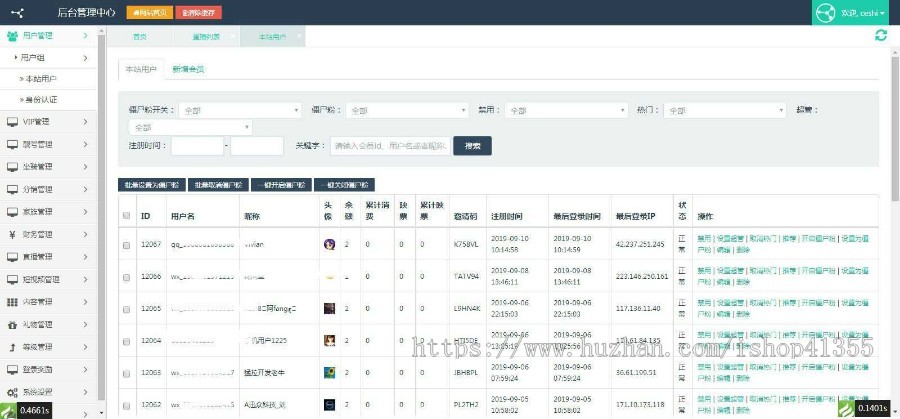Click avatar thumbnail of user 12064
Screen dimensions: 900x419
click(x=329, y=340)
